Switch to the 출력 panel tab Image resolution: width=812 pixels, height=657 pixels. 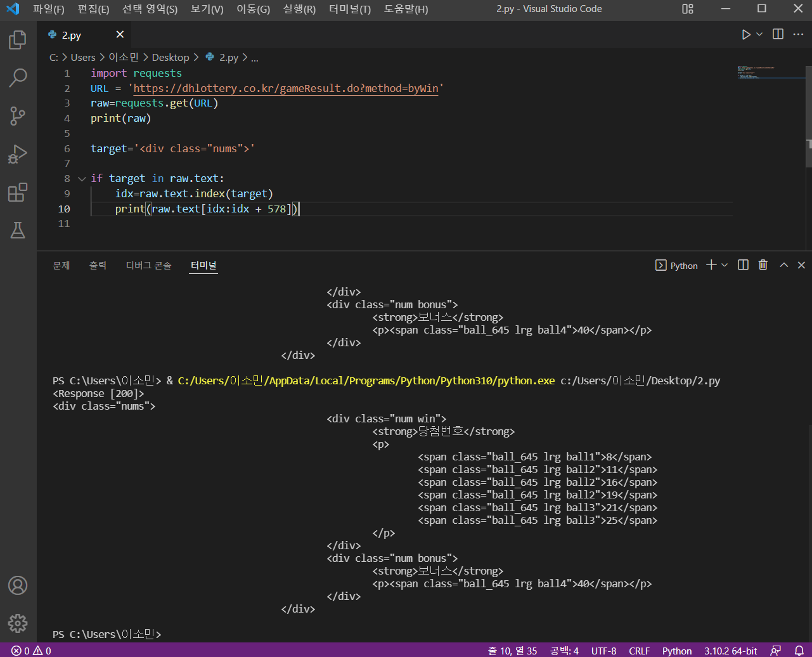tap(98, 265)
